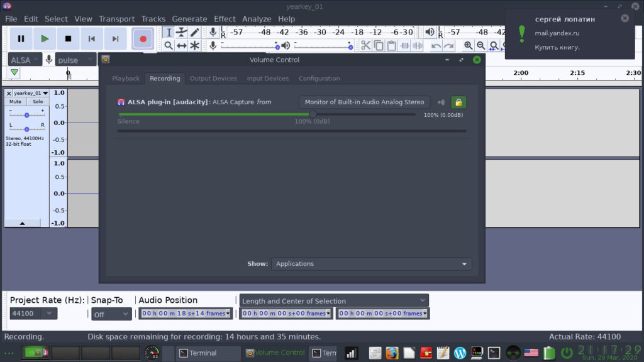Solo the yearkey_01 track
This screenshot has height=362, width=644.
click(38, 102)
